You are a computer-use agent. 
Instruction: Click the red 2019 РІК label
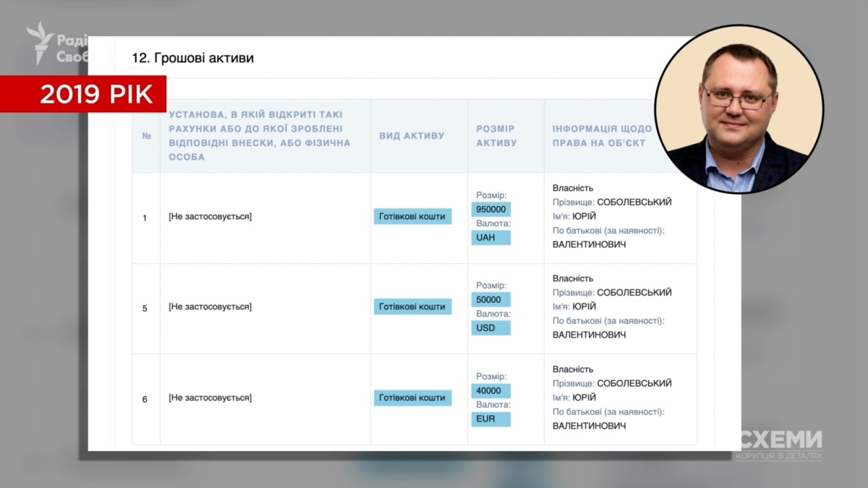(83, 94)
